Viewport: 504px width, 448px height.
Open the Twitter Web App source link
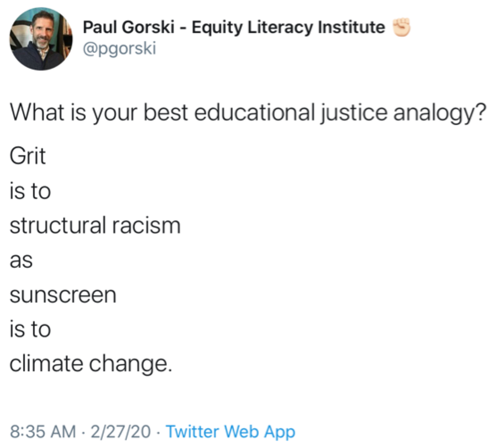231,431
